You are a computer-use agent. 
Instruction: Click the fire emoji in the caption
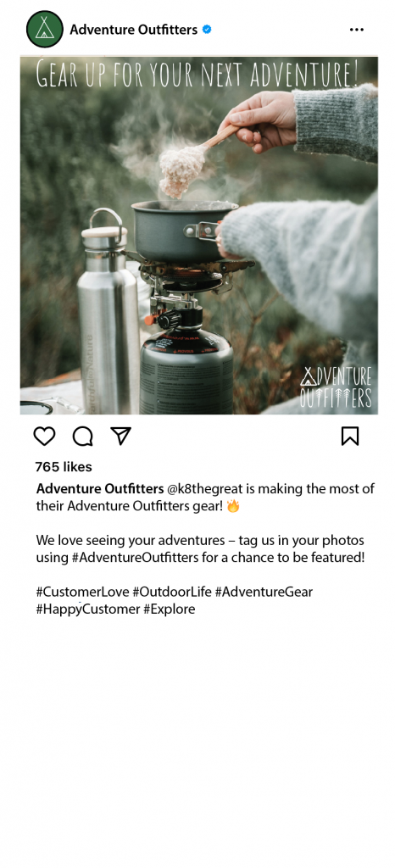click(x=233, y=505)
